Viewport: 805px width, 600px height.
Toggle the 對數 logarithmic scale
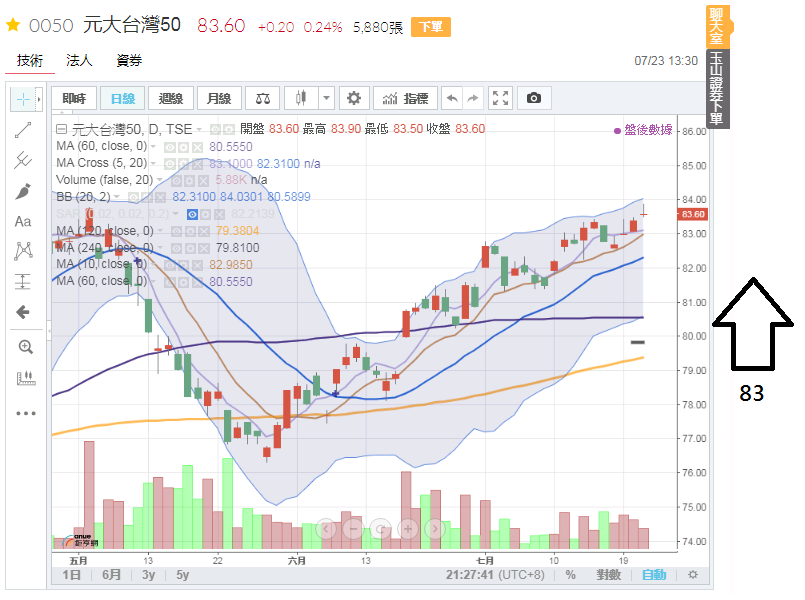[608, 574]
